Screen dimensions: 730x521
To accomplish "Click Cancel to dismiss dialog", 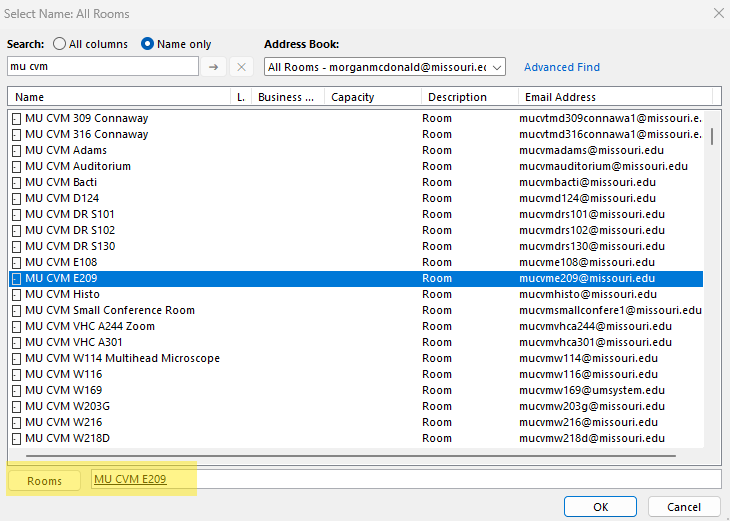I will pos(684,506).
